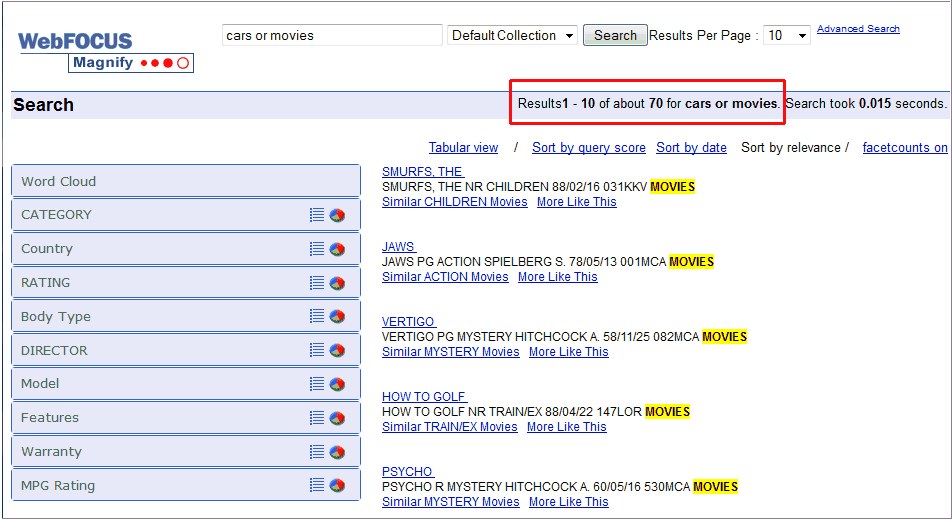Open list view icon for CATEGORY facet
The height and width of the screenshot is (520, 952).
pyautogui.click(x=317, y=215)
